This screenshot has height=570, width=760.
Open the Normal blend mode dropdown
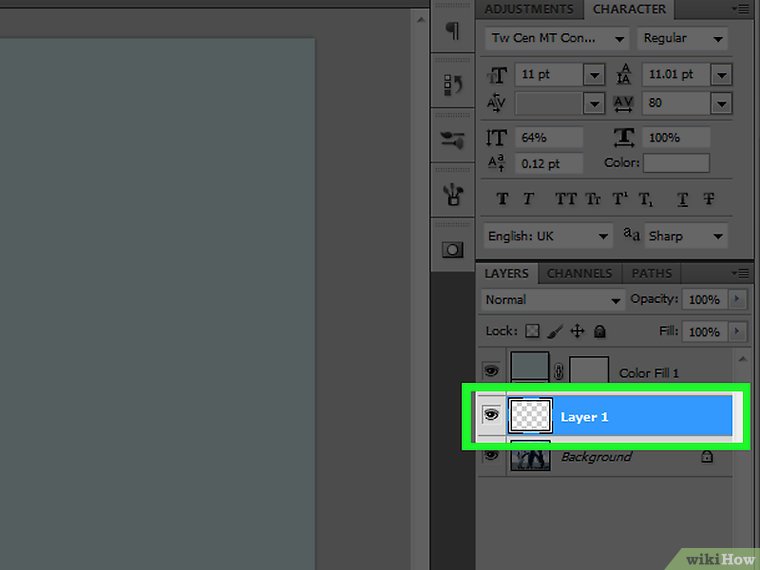pyautogui.click(x=552, y=299)
